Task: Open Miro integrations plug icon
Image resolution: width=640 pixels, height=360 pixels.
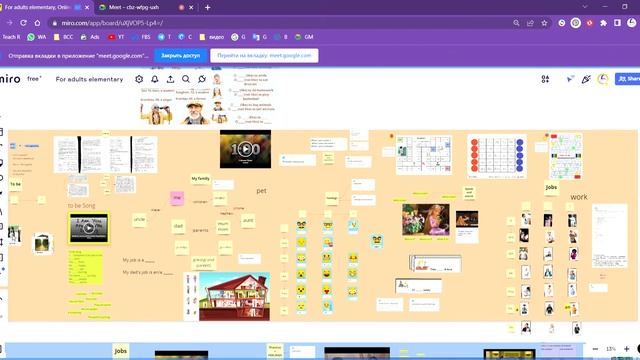Action: click(202, 79)
